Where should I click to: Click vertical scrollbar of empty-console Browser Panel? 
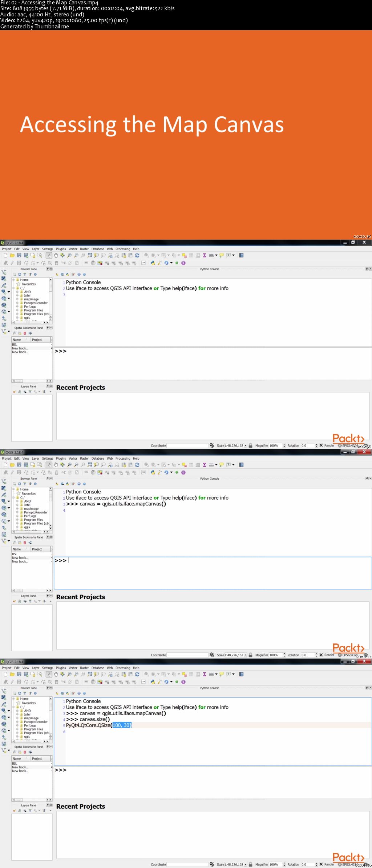[50, 299]
